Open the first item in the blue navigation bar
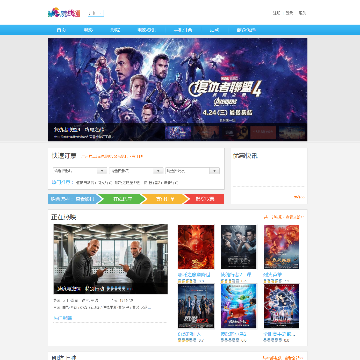This screenshot has height=360, width=360. [x=61, y=30]
